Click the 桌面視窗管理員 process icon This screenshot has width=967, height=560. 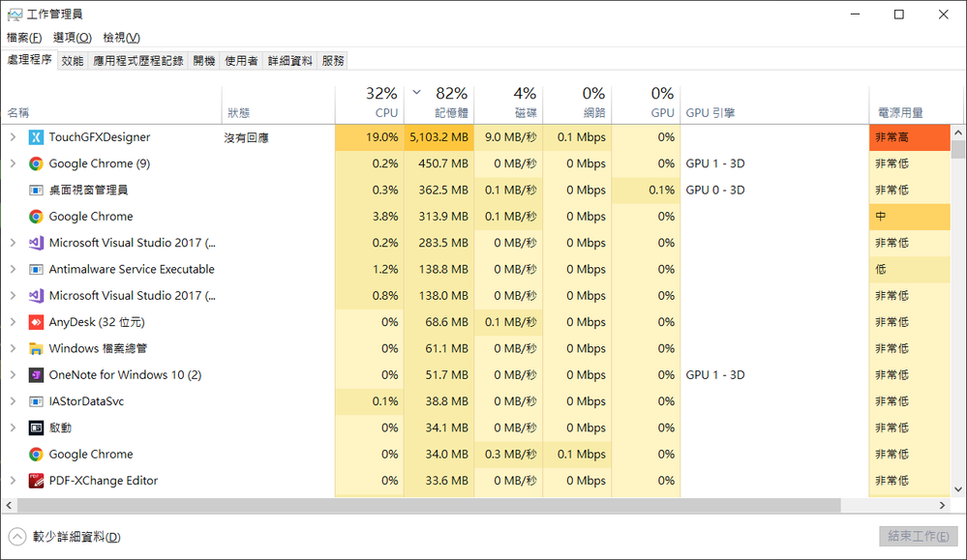pos(36,191)
